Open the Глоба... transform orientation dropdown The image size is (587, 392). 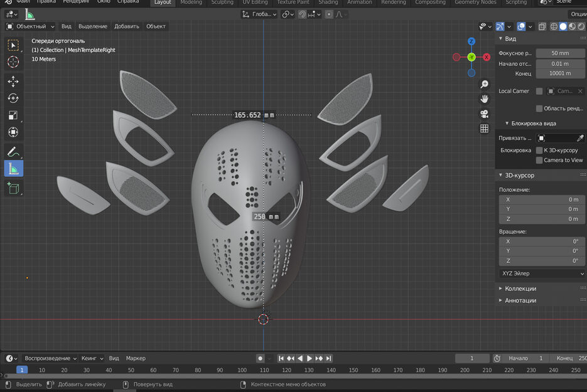[x=259, y=14]
